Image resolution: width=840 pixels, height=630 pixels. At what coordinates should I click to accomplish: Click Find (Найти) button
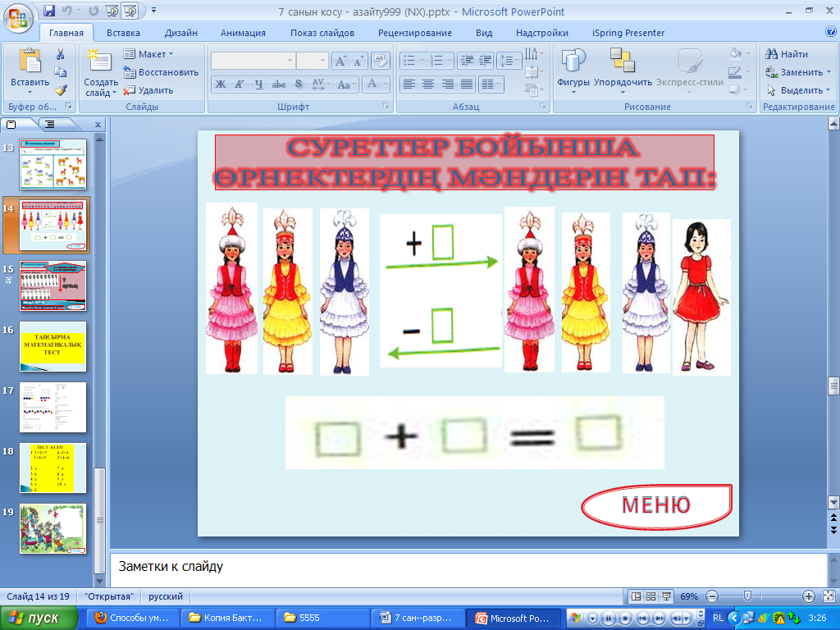(787, 54)
